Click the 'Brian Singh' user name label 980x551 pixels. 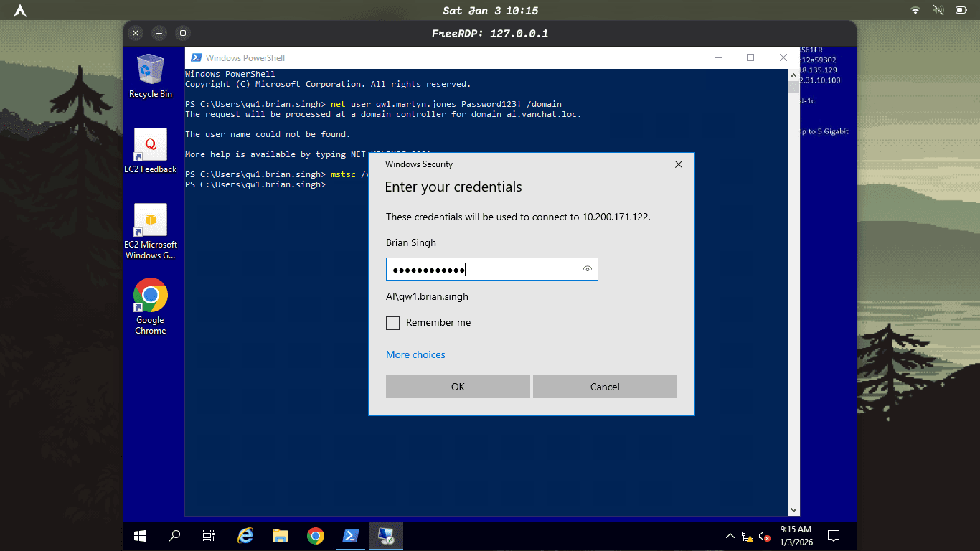coord(411,242)
